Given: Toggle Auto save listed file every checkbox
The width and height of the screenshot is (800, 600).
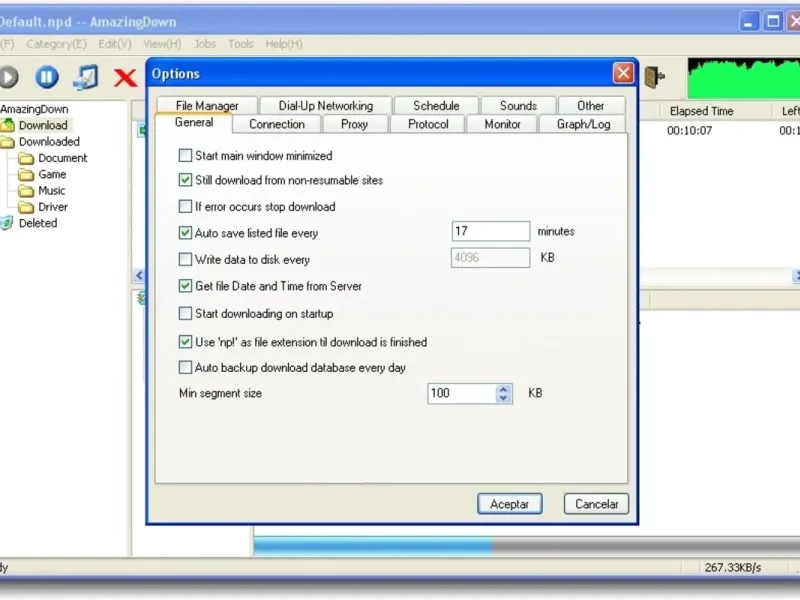Looking at the screenshot, I should point(185,233).
